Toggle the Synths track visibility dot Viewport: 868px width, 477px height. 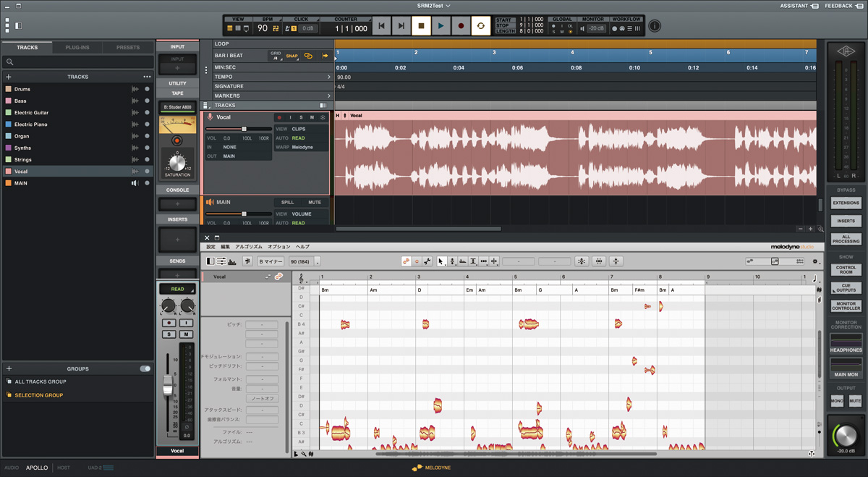pos(147,148)
